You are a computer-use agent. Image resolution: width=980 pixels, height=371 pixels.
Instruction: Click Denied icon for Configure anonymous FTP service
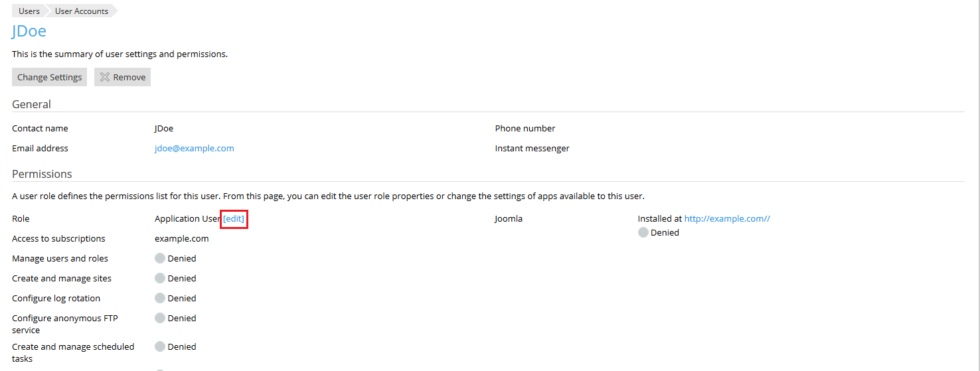click(x=160, y=318)
